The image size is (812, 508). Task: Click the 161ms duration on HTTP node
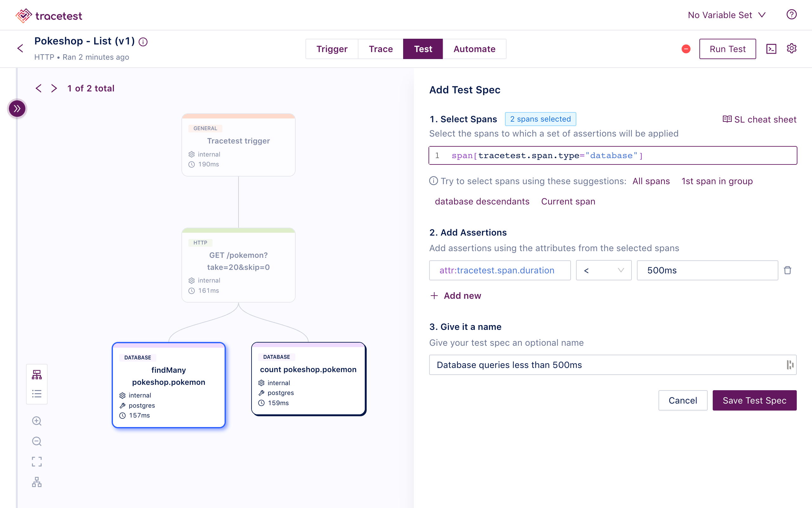(x=208, y=291)
